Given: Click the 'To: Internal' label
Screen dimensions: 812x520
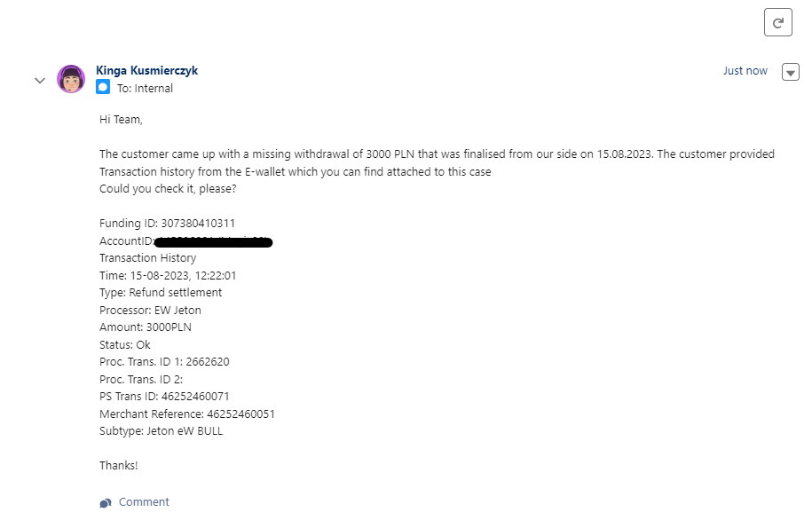Looking at the screenshot, I should pos(145,89).
